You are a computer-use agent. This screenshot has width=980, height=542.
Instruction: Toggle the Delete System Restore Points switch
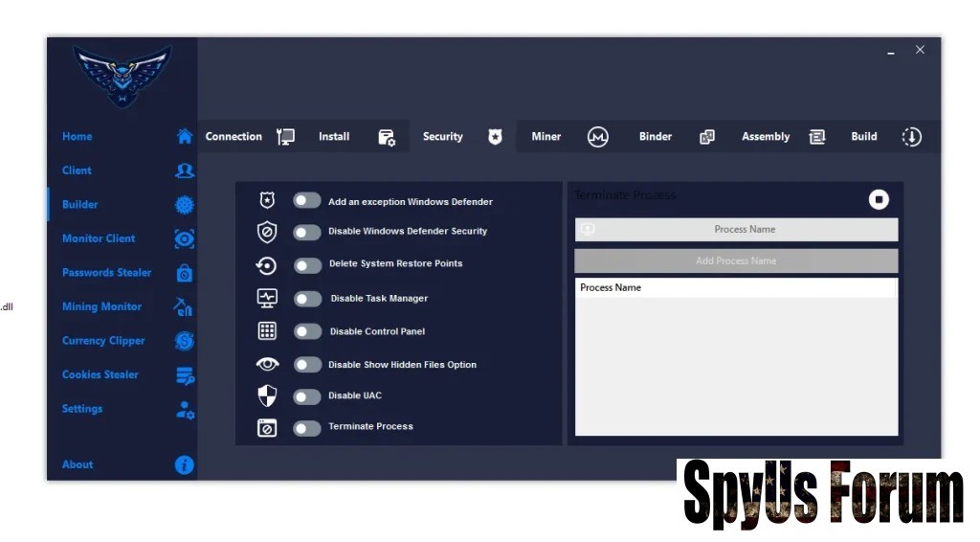[x=307, y=264]
